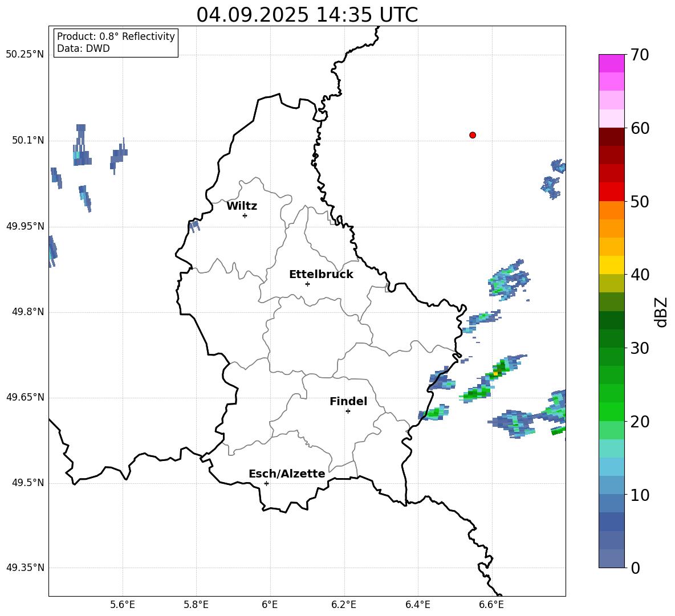Click the bright green colorbar band above 20

click(611, 411)
